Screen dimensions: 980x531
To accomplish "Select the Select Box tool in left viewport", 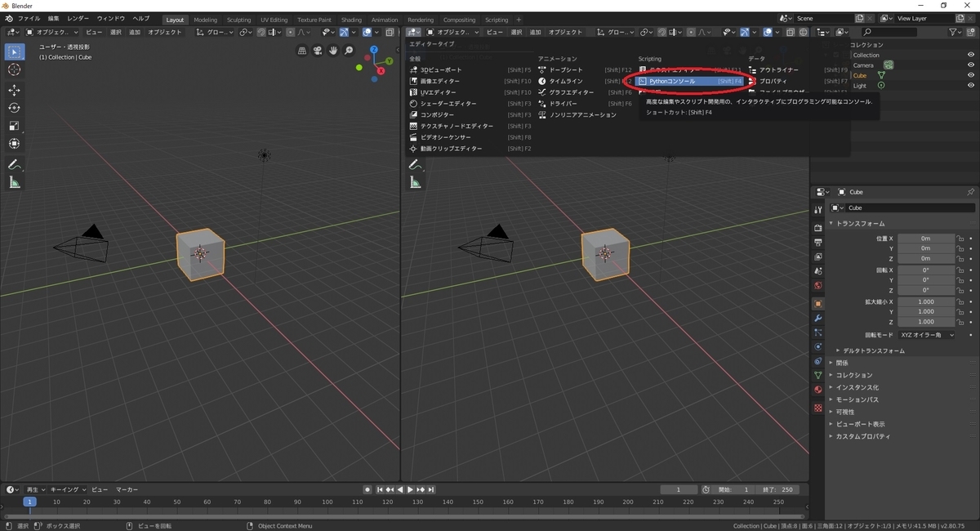I will click(x=14, y=51).
